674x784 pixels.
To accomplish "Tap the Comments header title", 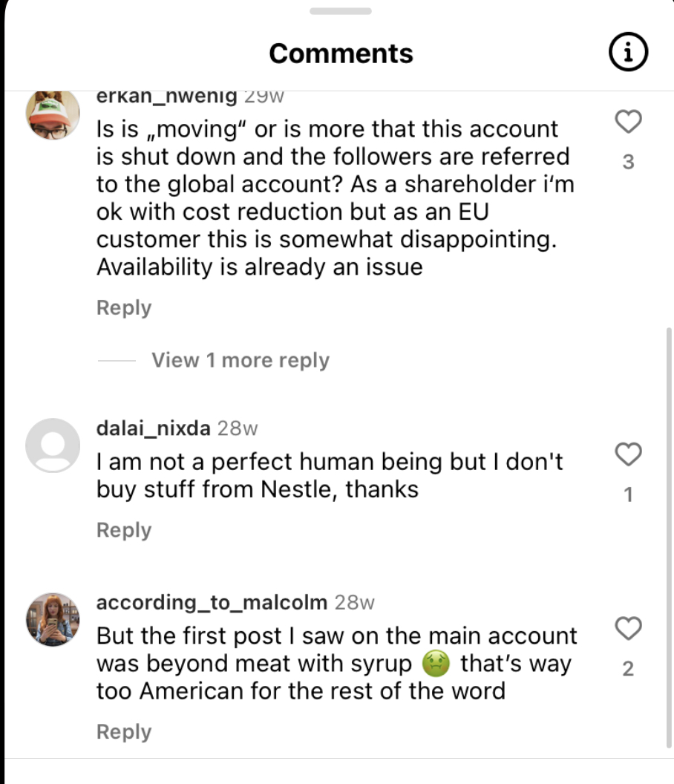I will 341,53.
